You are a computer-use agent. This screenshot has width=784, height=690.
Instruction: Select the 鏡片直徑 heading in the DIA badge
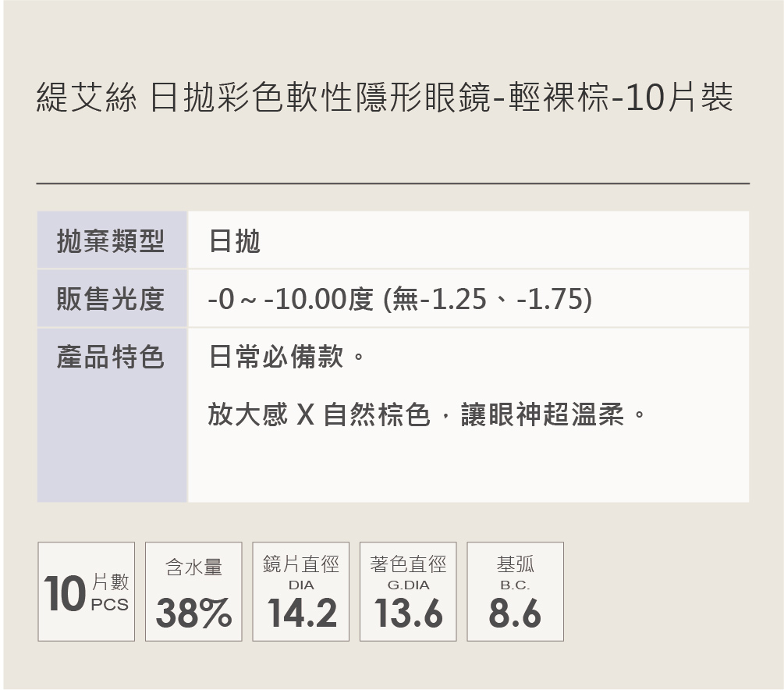tap(301, 564)
